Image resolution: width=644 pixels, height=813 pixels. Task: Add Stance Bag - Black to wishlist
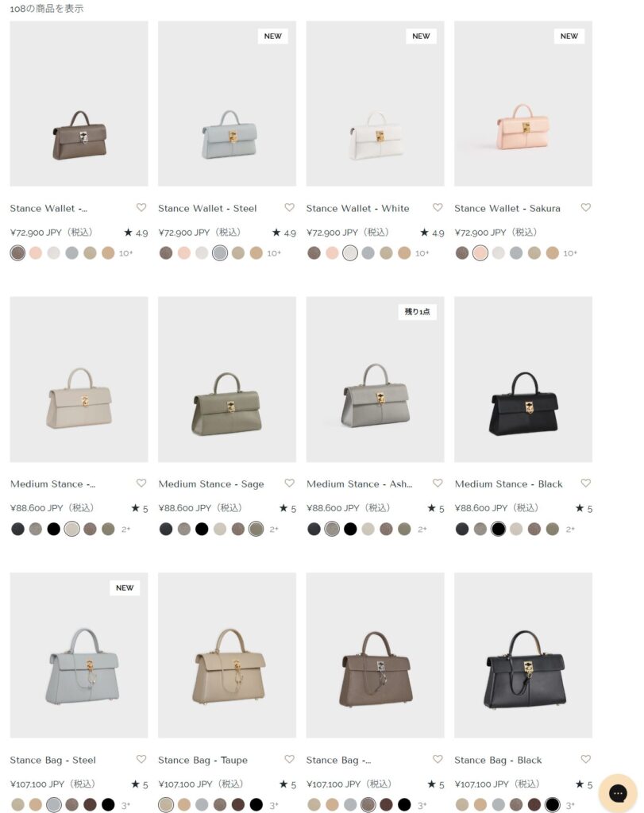586,759
